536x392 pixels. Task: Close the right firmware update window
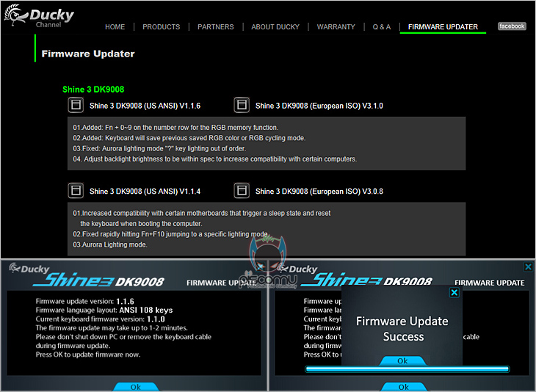click(528, 266)
